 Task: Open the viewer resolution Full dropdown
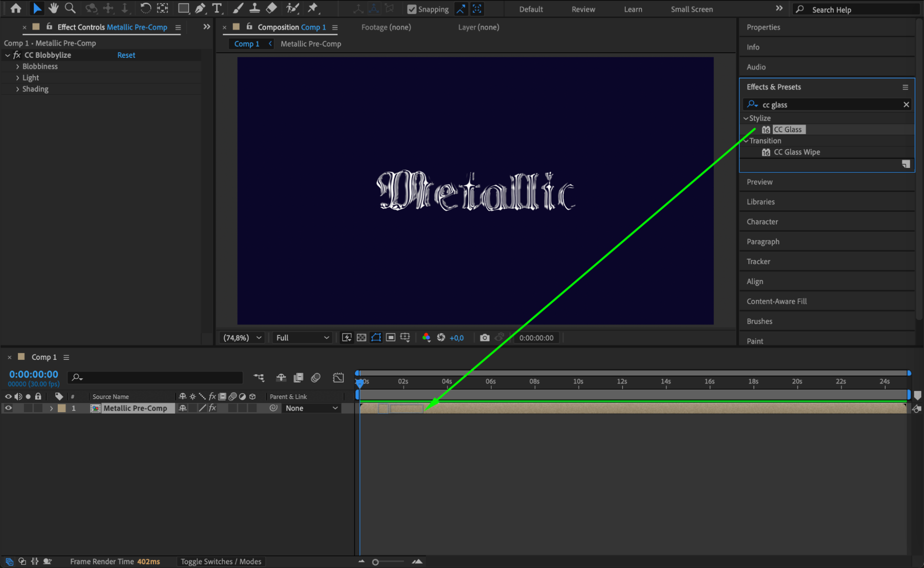303,338
